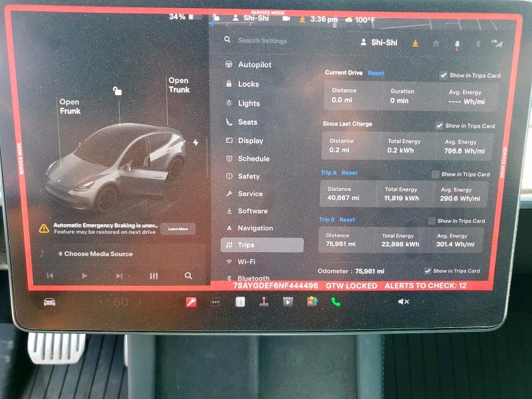Open Display settings menu
This screenshot has height=399, width=532.
point(244,140)
